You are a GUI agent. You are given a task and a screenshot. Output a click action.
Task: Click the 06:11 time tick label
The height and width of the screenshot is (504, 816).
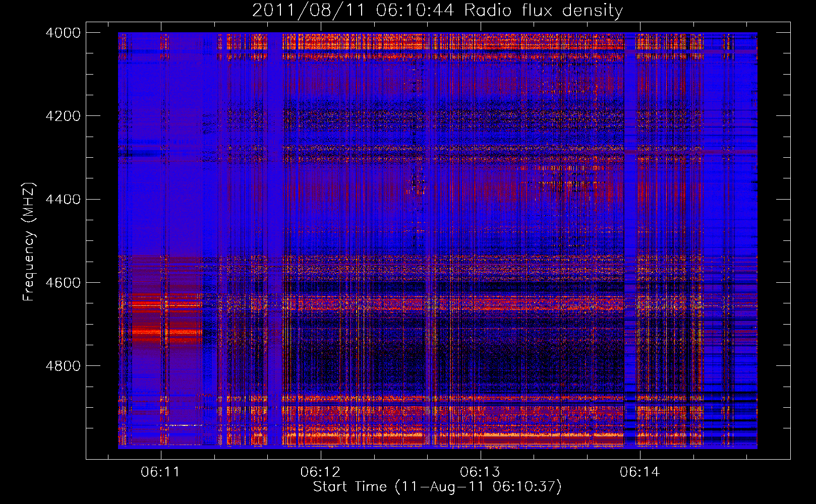[160, 472]
